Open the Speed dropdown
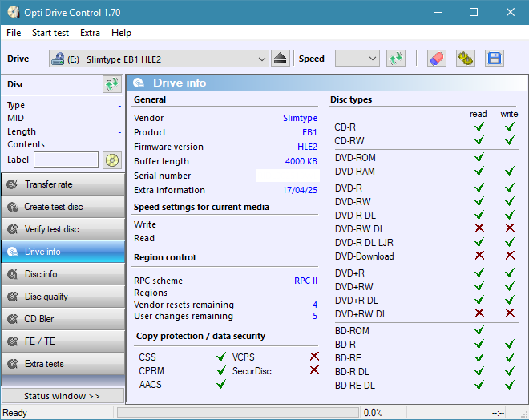The image size is (529, 420). (x=357, y=59)
